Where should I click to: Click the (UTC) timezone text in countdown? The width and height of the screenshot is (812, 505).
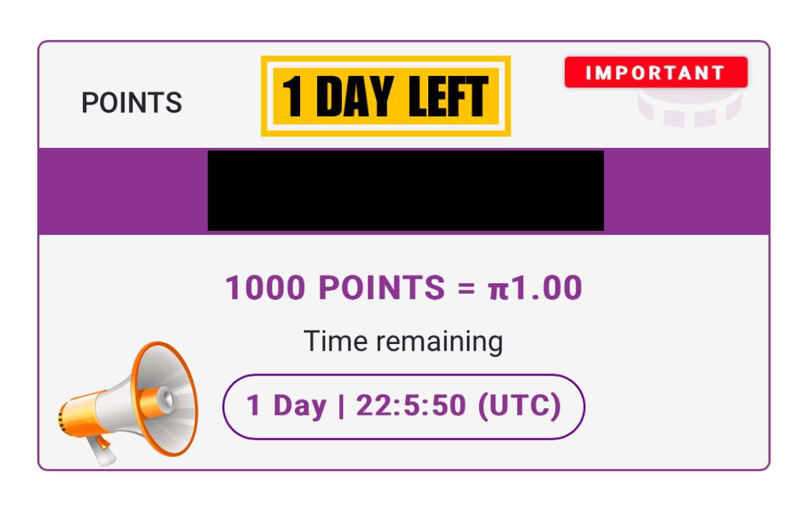[520, 406]
